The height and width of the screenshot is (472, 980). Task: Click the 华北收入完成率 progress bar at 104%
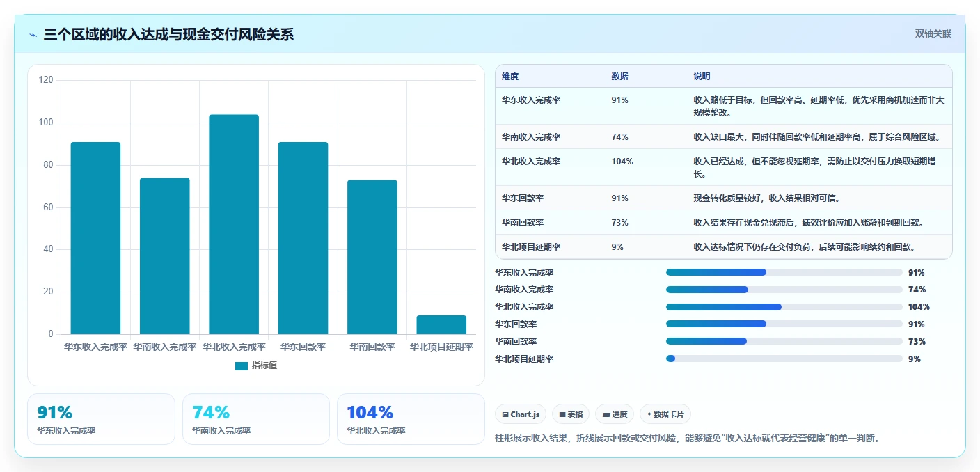[x=784, y=307]
